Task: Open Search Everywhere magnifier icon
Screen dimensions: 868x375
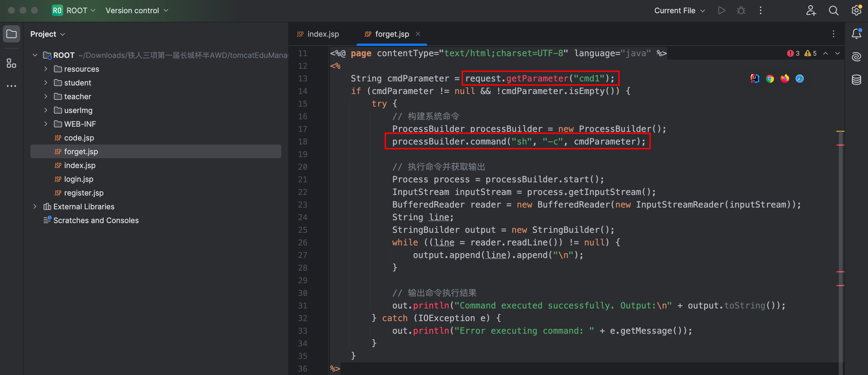Action: (834, 10)
